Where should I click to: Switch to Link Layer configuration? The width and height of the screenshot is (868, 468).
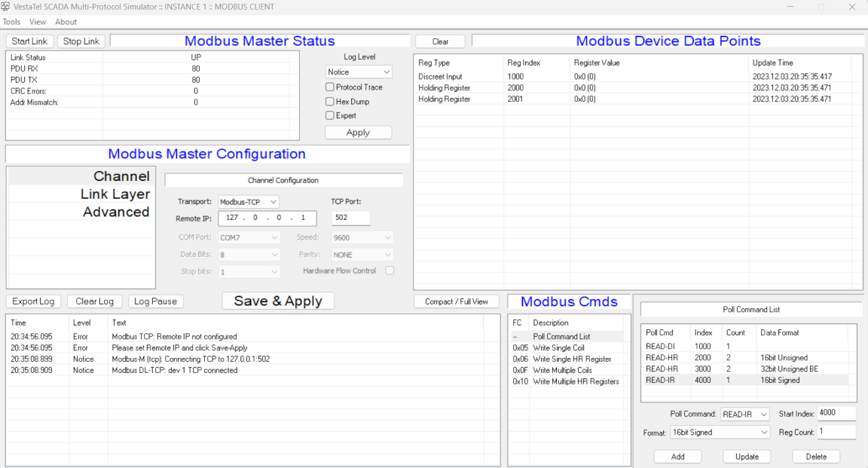pyautogui.click(x=115, y=194)
